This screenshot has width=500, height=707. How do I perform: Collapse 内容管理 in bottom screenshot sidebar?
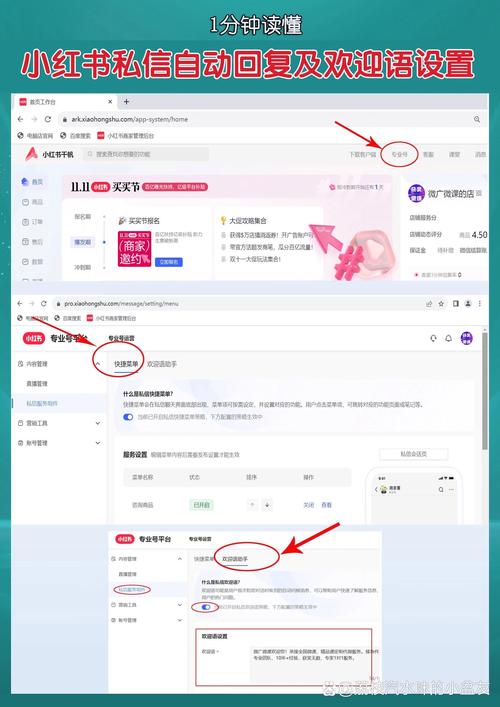(x=180, y=559)
